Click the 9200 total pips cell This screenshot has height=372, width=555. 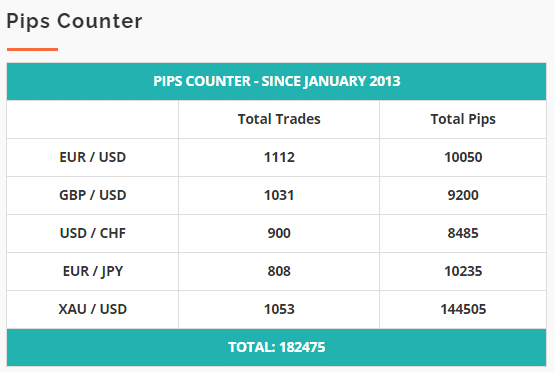point(463,195)
